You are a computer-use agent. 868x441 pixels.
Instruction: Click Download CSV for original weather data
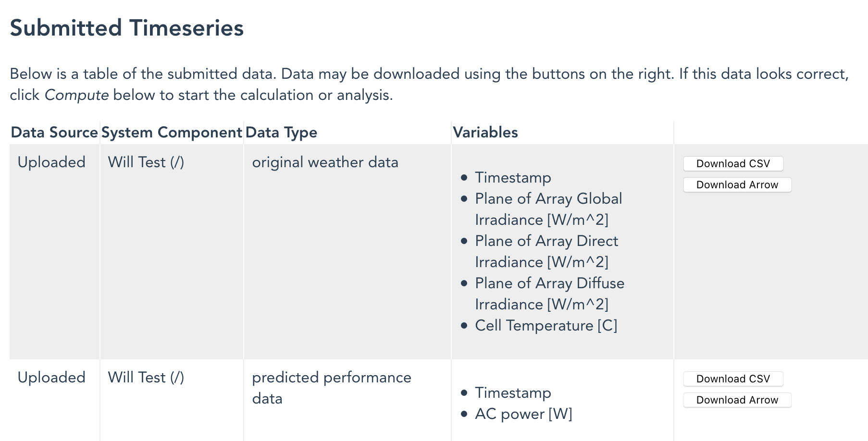pos(732,163)
